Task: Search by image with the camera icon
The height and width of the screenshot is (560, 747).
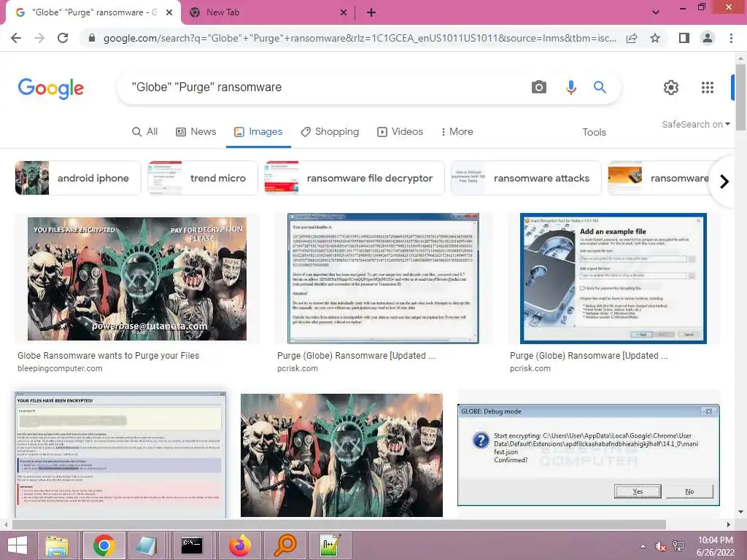Action: click(539, 87)
